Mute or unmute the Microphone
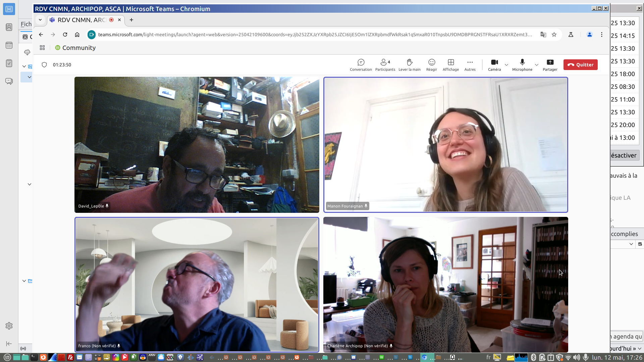The width and height of the screenshot is (644, 362). [x=522, y=65]
